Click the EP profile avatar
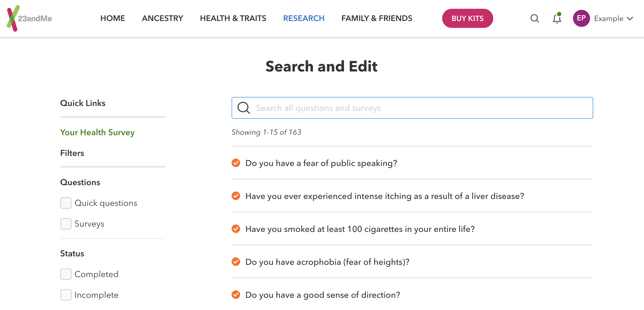The image size is (644, 310). click(581, 18)
